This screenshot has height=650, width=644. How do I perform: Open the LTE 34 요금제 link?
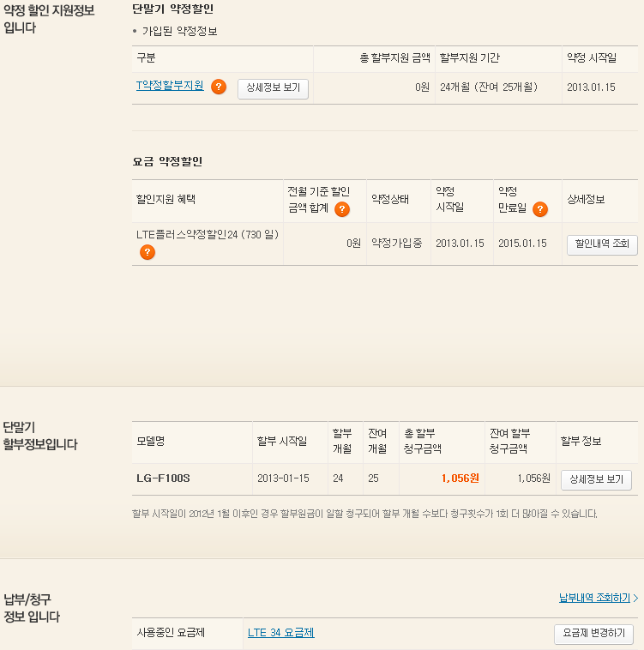(x=281, y=633)
